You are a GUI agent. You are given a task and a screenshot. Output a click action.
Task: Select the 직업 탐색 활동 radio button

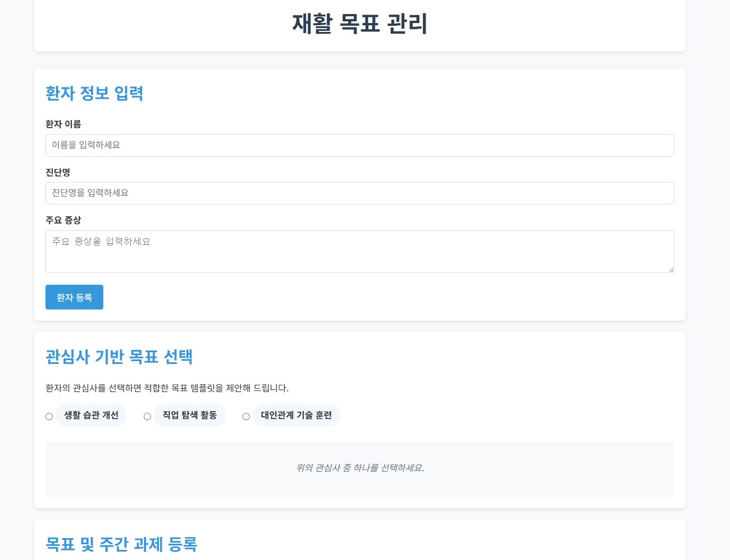[x=147, y=416]
